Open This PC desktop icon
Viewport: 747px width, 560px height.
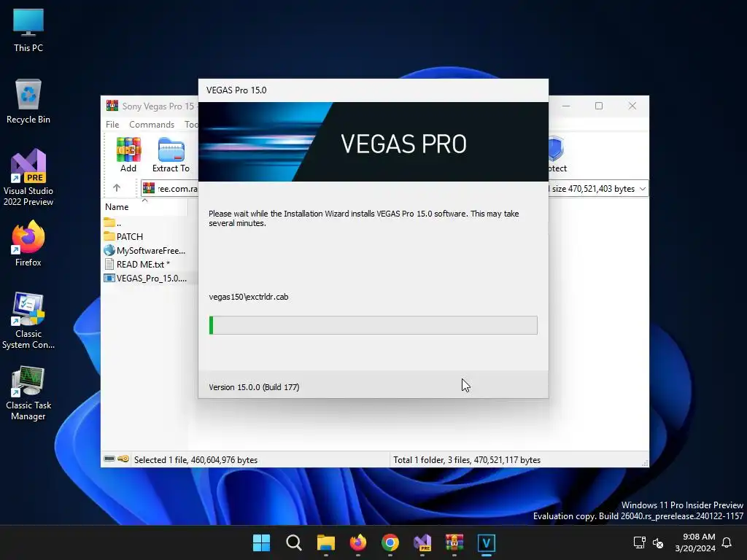pyautogui.click(x=28, y=31)
